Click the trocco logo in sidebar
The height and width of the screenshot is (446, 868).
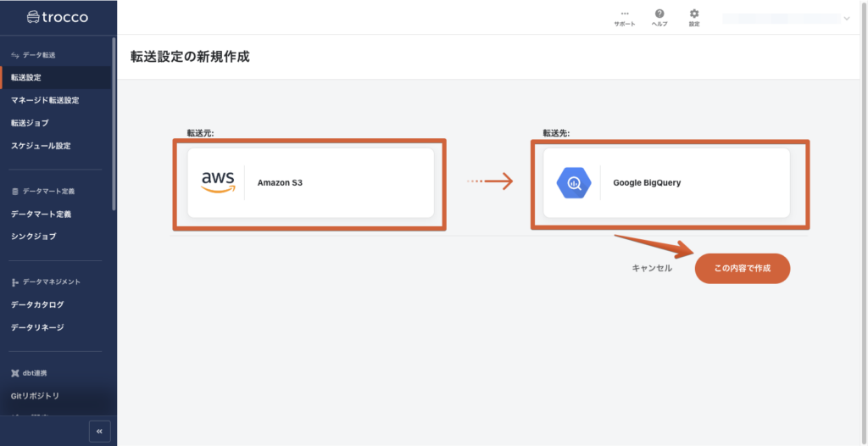[57, 17]
